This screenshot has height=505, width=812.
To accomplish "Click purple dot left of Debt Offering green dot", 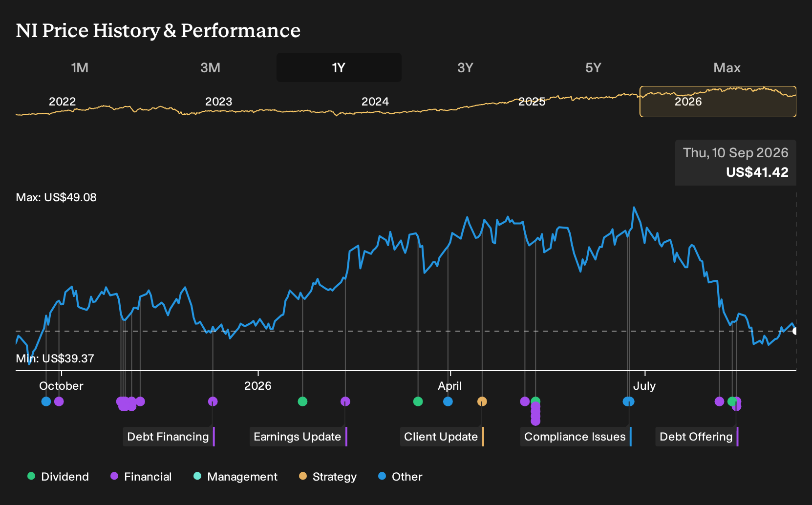I will [x=719, y=401].
